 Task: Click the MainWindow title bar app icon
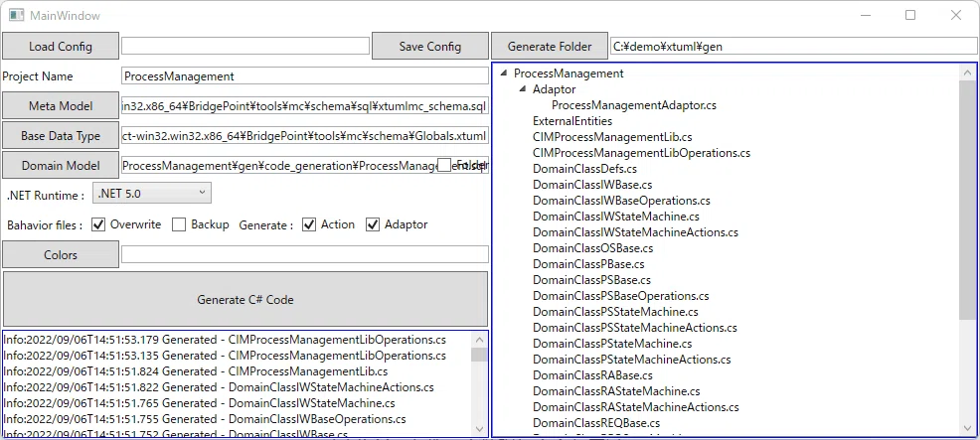pyautogui.click(x=16, y=15)
